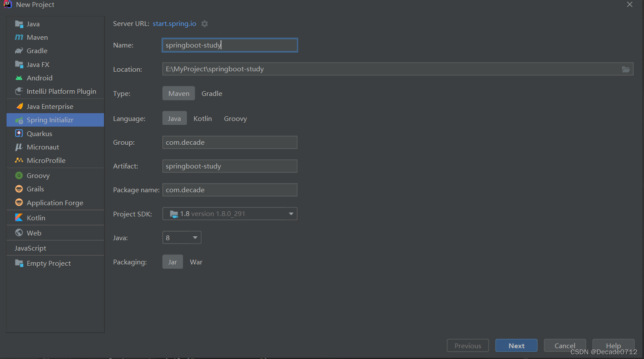Screen dimensions: 644x359
Task: Open the Project SDK dropdown
Action: (x=230, y=214)
